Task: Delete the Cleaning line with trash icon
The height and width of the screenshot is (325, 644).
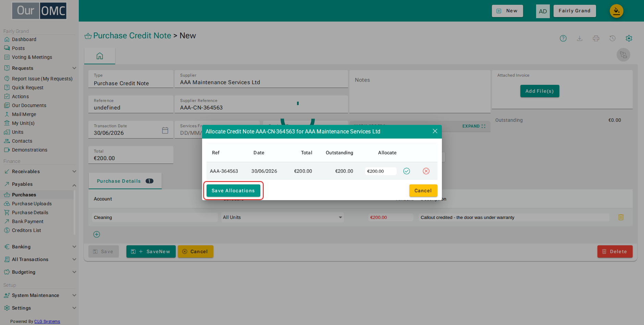Action: (621, 217)
